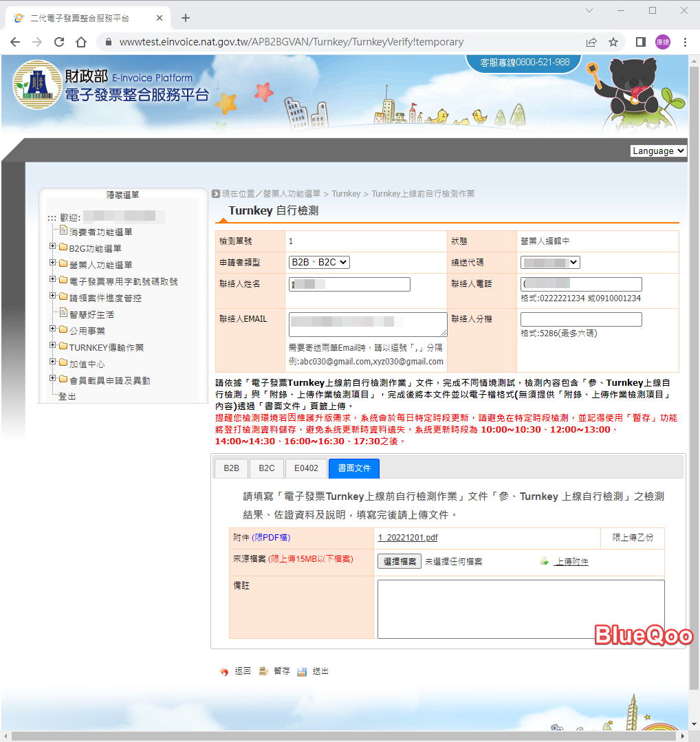
Task: Click the 暫存 save draft icon
Action: (x=263, y=671)
